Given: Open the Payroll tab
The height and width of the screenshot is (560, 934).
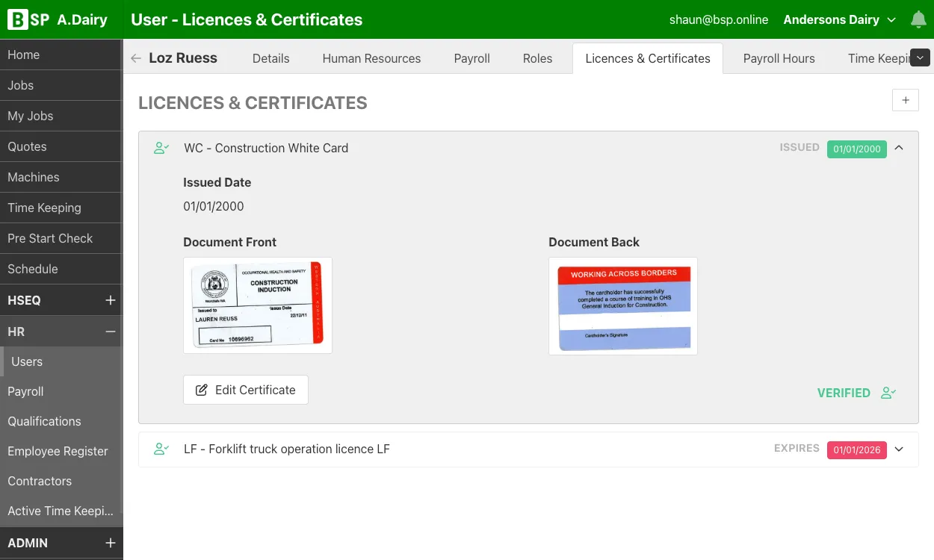Looking at the screenshot, I should pos(472,58).
